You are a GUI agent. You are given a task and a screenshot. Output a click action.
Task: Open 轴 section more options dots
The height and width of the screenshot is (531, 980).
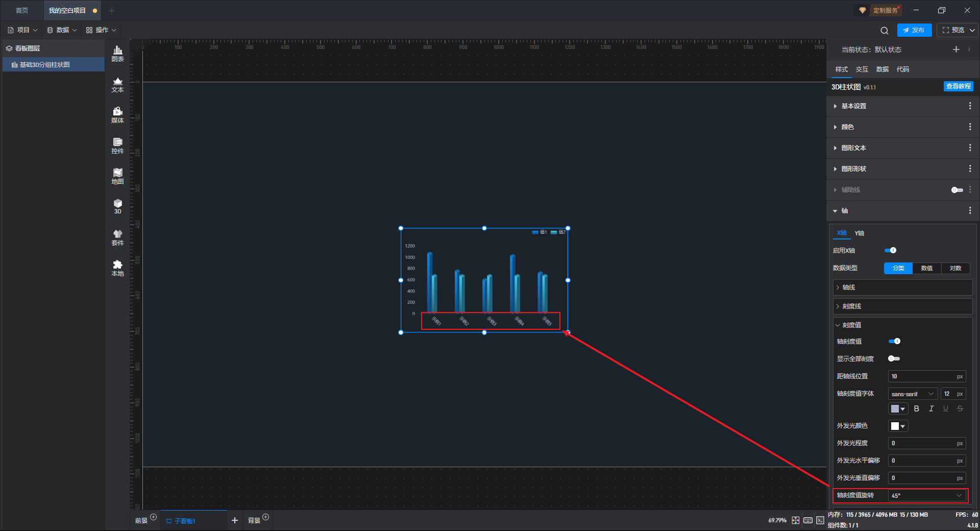[970, 210]
